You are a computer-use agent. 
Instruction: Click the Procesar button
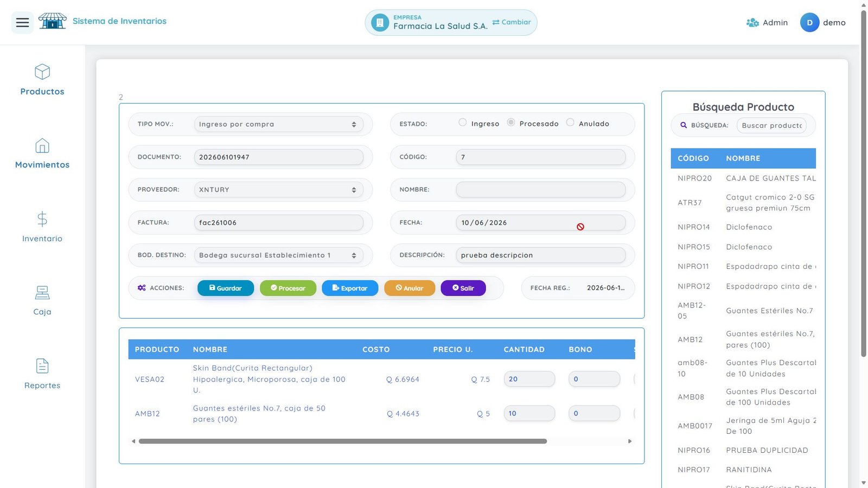click(288, 288)
